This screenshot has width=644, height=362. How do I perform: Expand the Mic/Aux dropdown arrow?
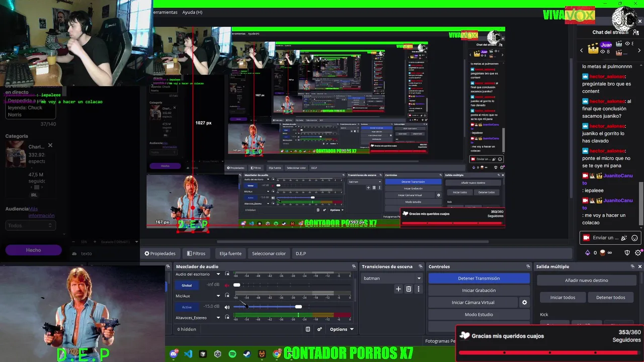pyautogui.click(x=218, y=296)
